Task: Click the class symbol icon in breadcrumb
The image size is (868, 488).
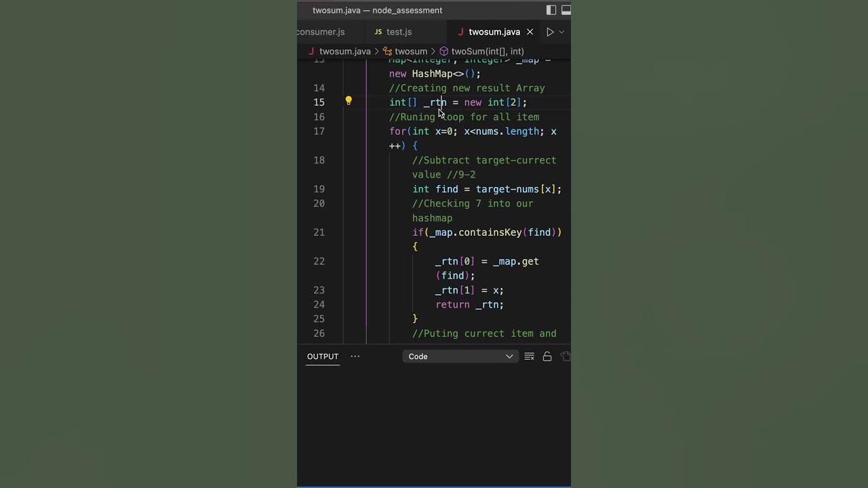Action: click(388, 52)
